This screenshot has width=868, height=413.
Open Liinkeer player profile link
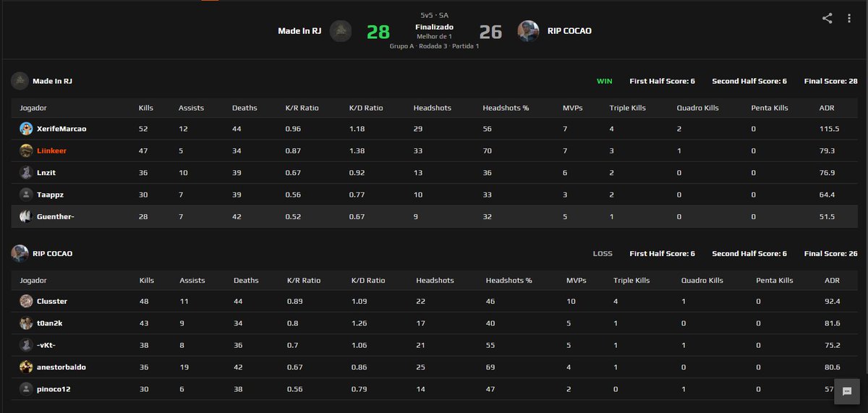[51, 150]
